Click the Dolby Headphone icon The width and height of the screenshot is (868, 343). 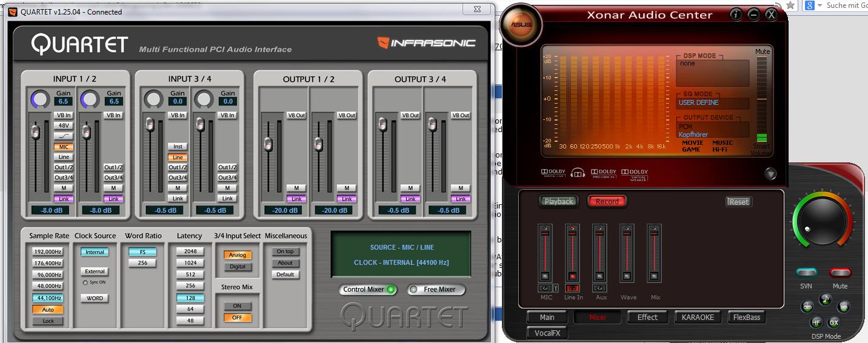(578, 174)
